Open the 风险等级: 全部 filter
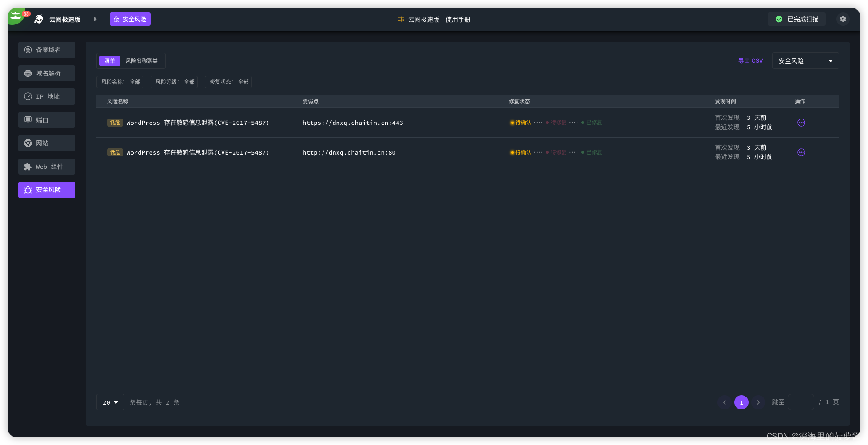This screenshot has width=868, height=445. pyautogui.click(x=175, y=82)
